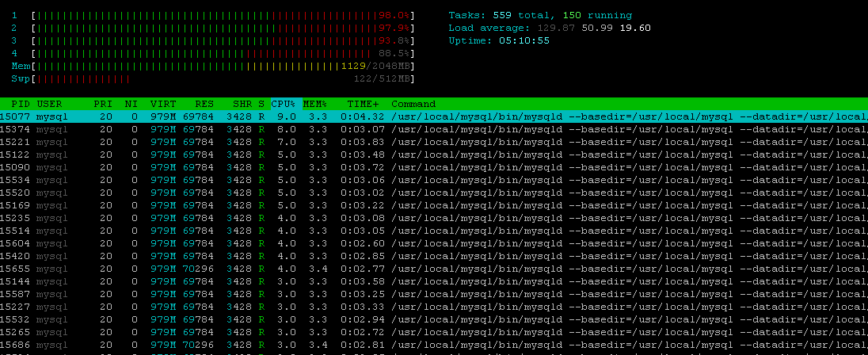Viewport: 868px width, 355px height.
Task: Select the process with PID 15534
Action: point(434,181)
